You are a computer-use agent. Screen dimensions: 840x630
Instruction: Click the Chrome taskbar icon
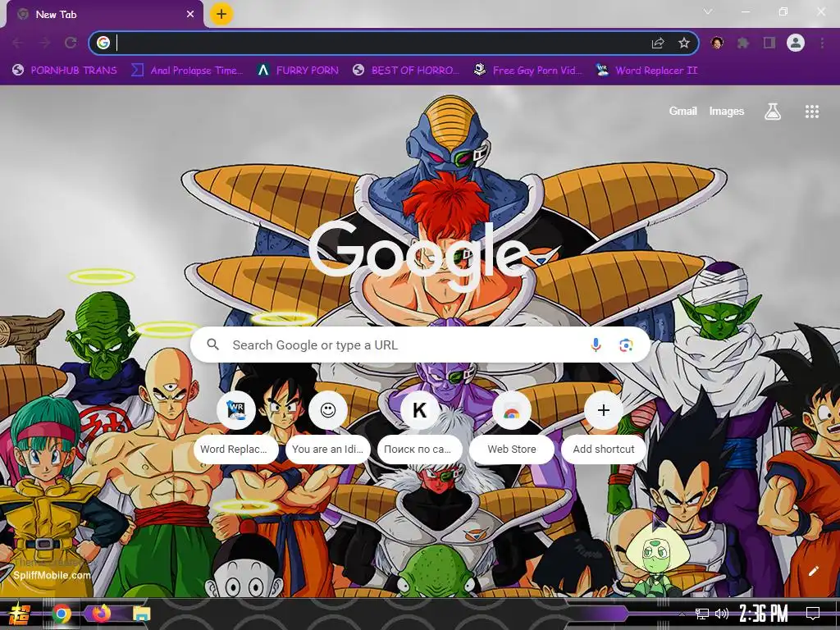(x=62, y=614)
